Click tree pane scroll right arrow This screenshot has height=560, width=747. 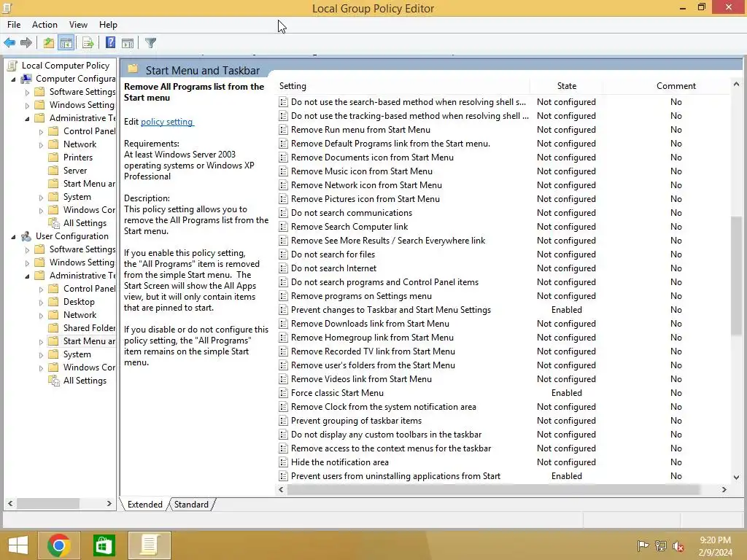click(109, 503)
